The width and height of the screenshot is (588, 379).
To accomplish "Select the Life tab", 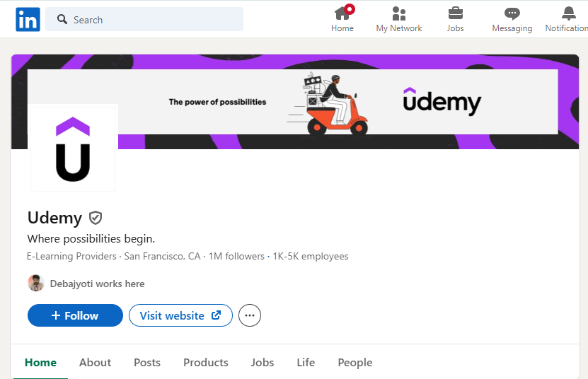I will (x=306, y=363).
